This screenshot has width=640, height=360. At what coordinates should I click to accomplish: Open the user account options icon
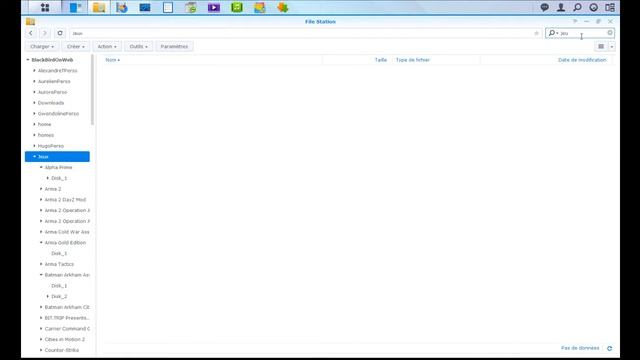pos(561,7)
